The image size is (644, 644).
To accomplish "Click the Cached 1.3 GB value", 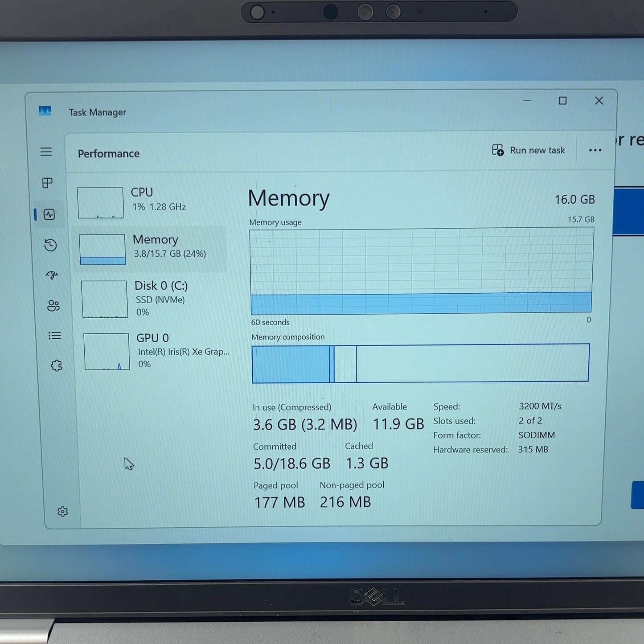I will 367,464.
